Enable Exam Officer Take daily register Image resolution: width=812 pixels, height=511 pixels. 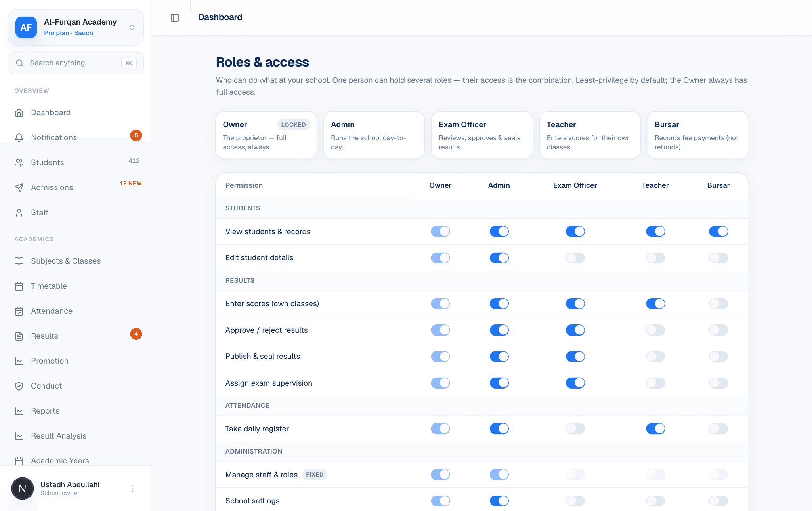(575, 429)
